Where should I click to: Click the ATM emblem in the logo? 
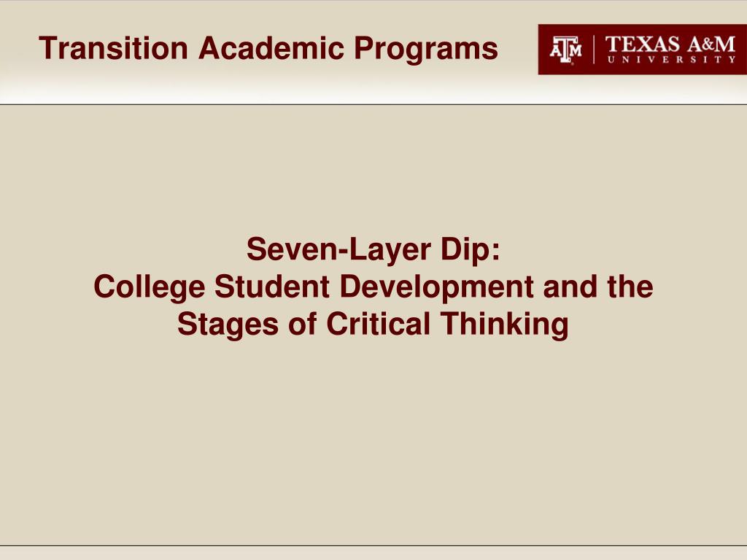[x=565, y=50]
